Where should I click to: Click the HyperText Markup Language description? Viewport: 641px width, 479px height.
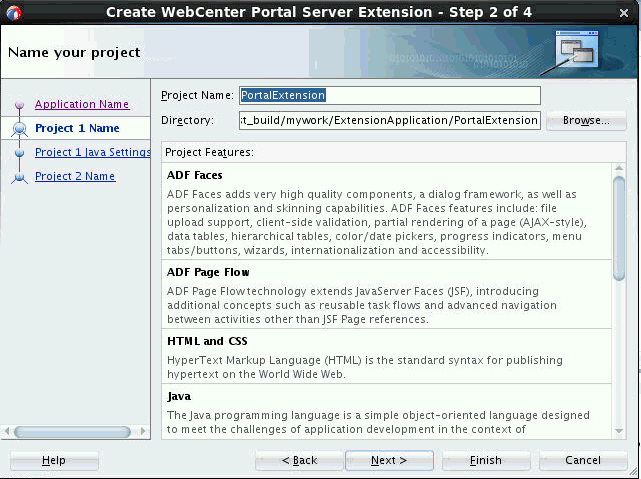tap(365, 367)
